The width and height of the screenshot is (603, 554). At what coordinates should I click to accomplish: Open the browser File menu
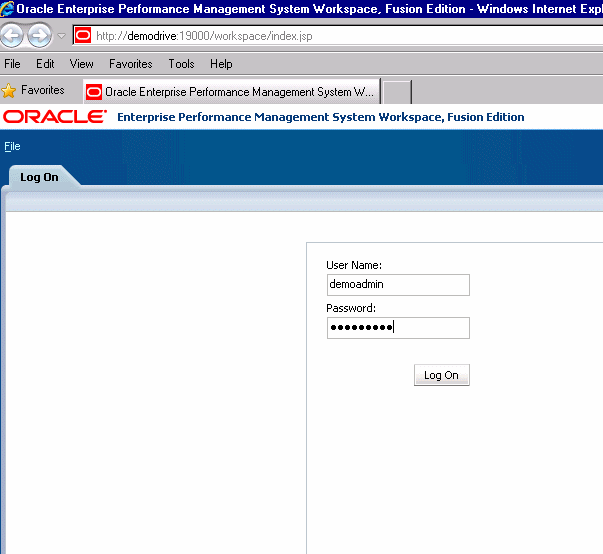[x=12, y=64]
